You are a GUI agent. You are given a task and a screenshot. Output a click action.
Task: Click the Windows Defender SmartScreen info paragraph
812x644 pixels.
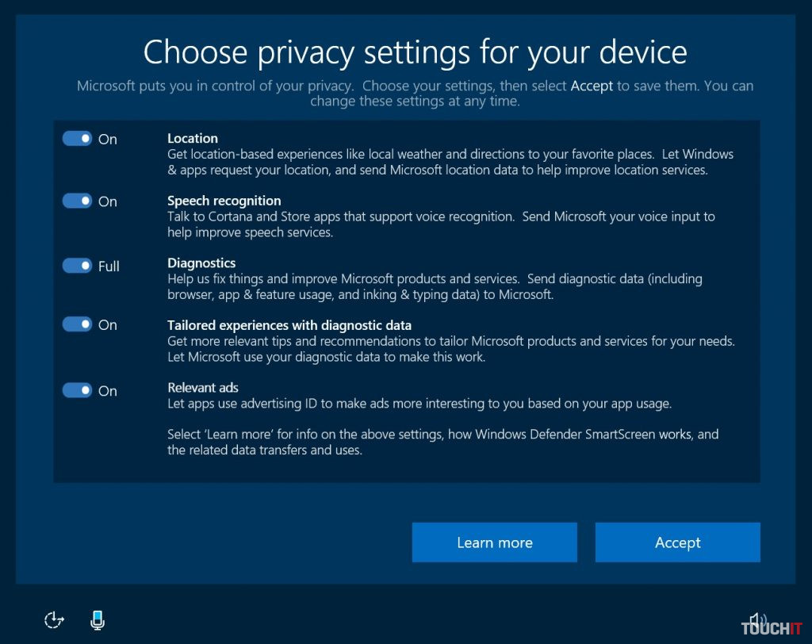(442, 442)
